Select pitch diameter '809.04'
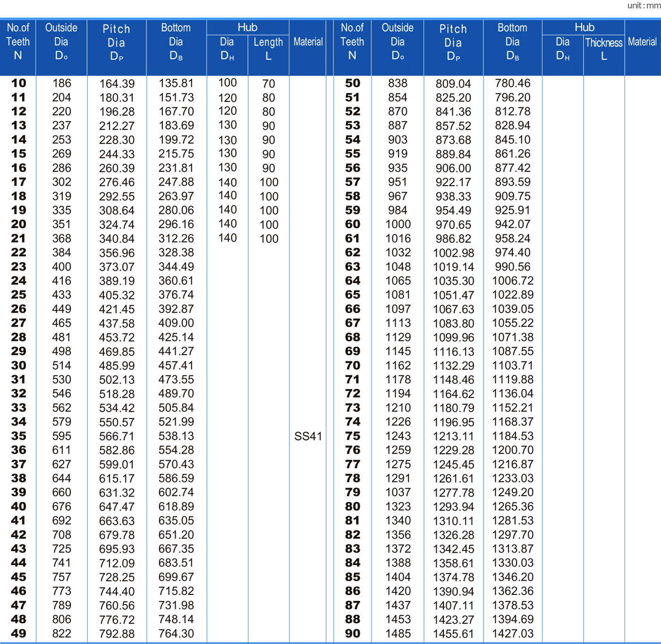The width and height of the screenshot is (661, 644). (453, 84)
